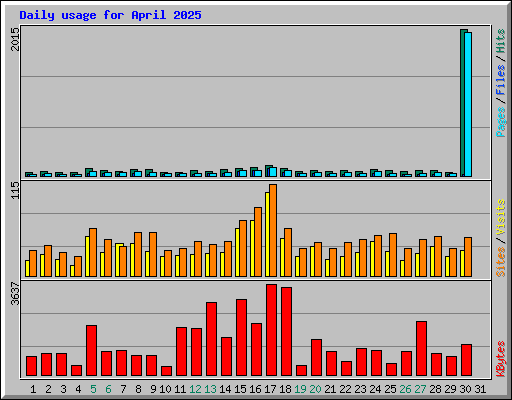Click the day 18 red KBytes bar
Viewport: 512px width, 400px height.
tap(286, 332)
